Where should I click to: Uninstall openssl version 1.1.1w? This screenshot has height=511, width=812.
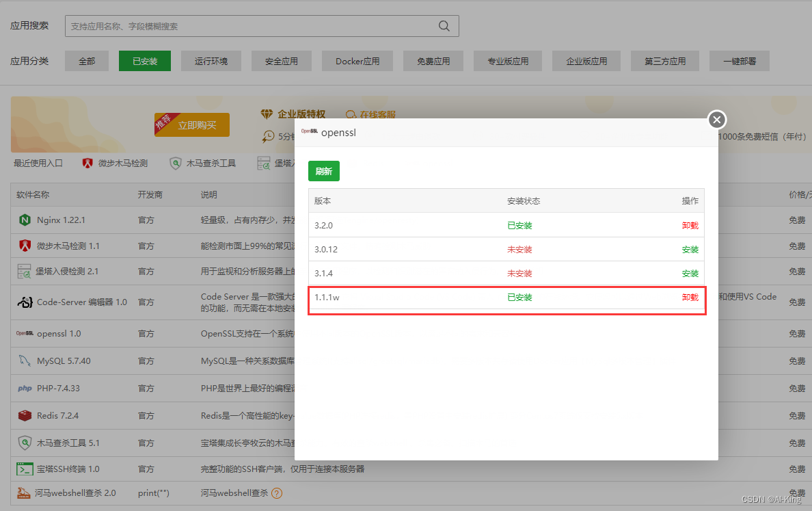click(690, 297)
